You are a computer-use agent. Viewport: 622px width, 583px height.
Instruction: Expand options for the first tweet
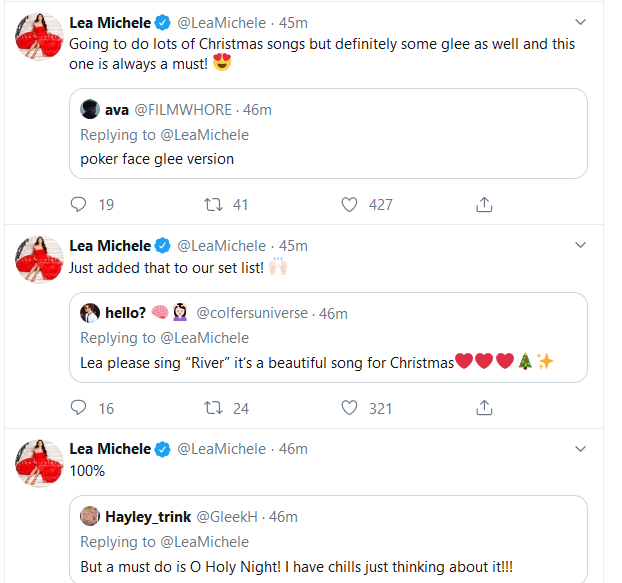coord(580,21)
